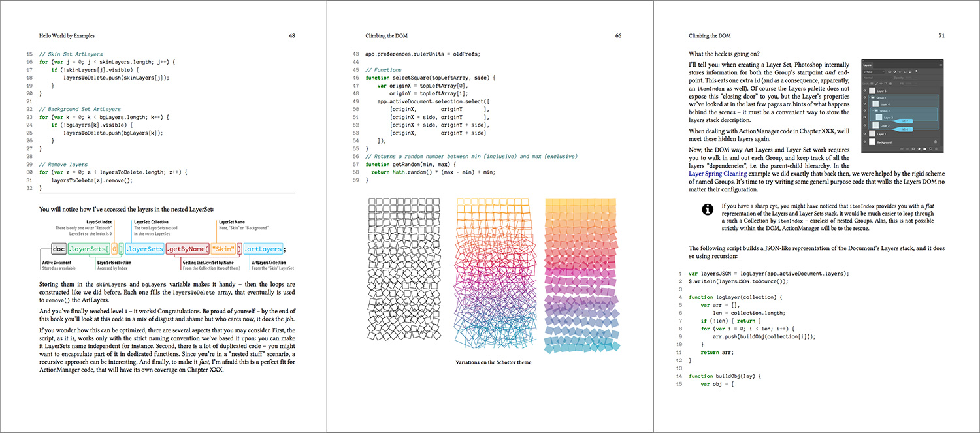980x433 pixels.
Task: Hide Layer 3 via eye icon
Action: (865, 117)
